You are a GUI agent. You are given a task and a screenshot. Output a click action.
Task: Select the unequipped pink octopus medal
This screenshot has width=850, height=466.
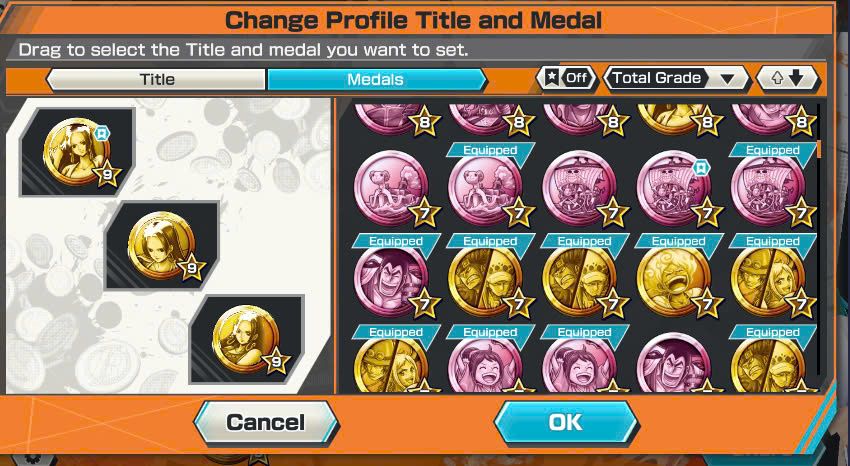pos(391,189)
